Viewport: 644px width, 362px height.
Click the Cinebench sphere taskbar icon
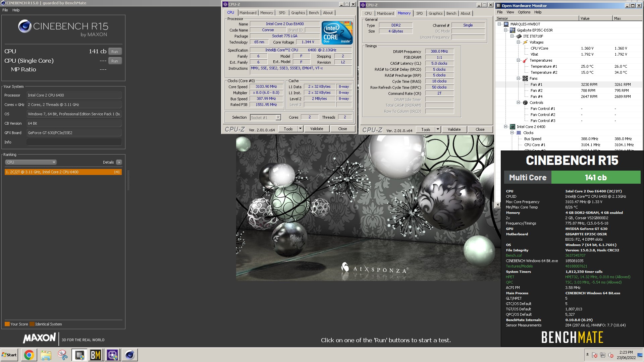(x=129, y=355)
